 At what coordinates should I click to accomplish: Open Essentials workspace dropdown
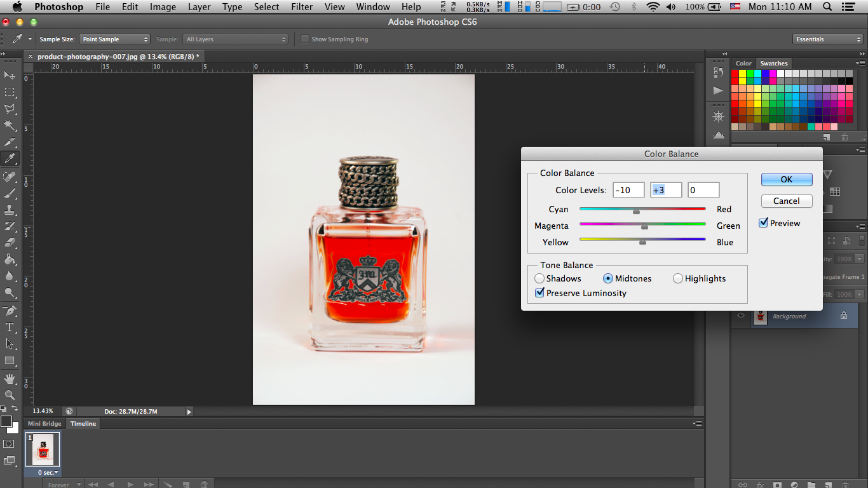tap(828, 39)
